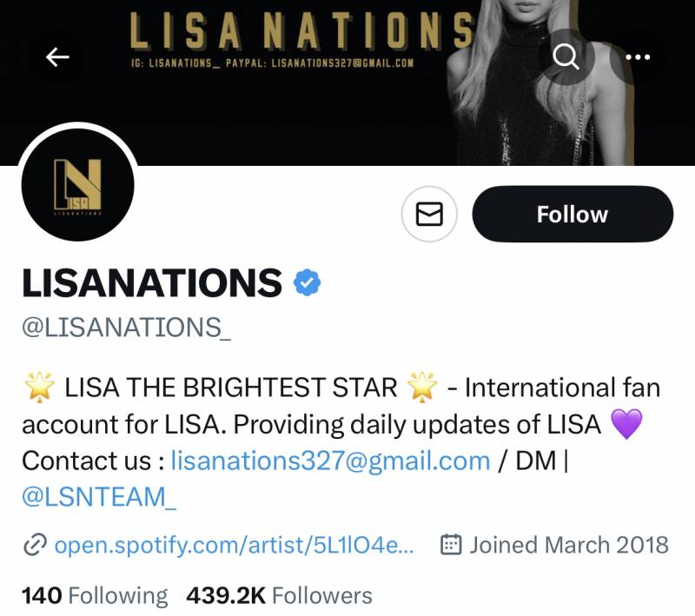Tap the calendar joined icon

[451, 545]
